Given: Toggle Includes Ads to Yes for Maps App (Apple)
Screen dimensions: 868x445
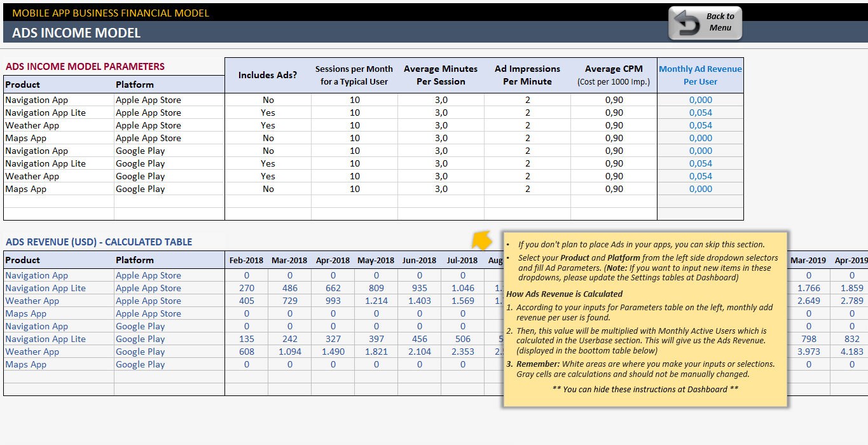Looking at the screenshot, I should 268,138.
